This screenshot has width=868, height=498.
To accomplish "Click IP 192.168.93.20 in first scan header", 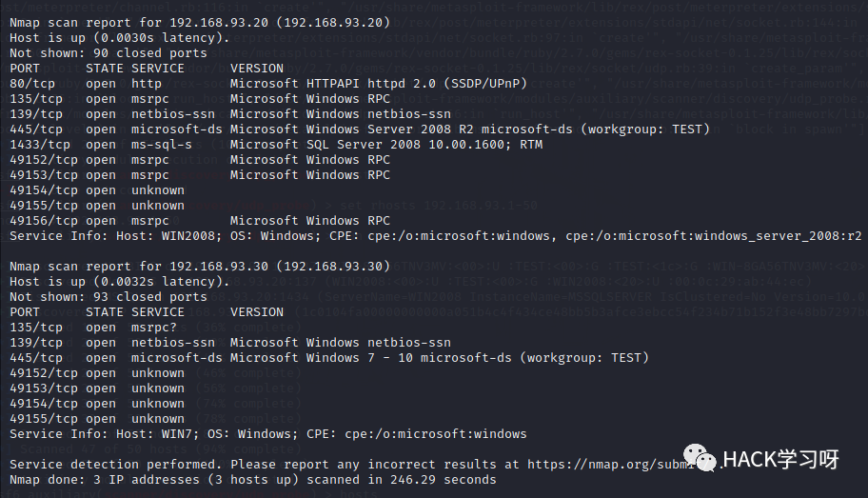I will [x=219, y=23].
